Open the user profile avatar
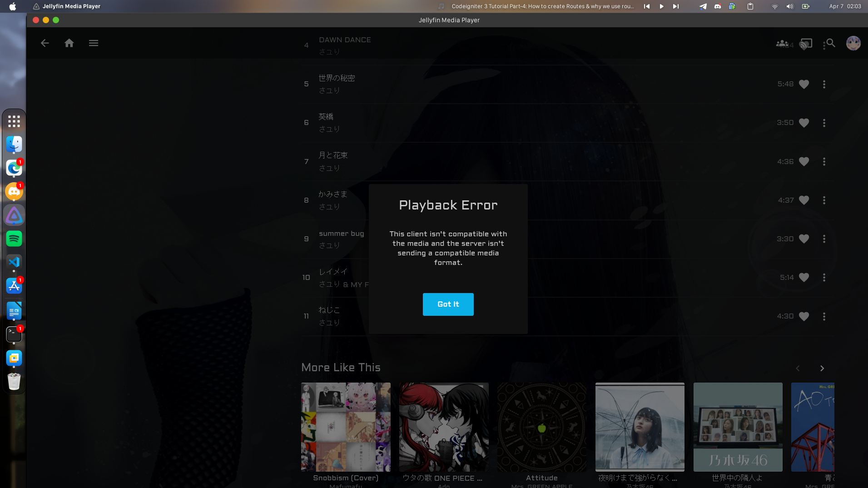The image size is (868, 488). [x=853, y=43]
